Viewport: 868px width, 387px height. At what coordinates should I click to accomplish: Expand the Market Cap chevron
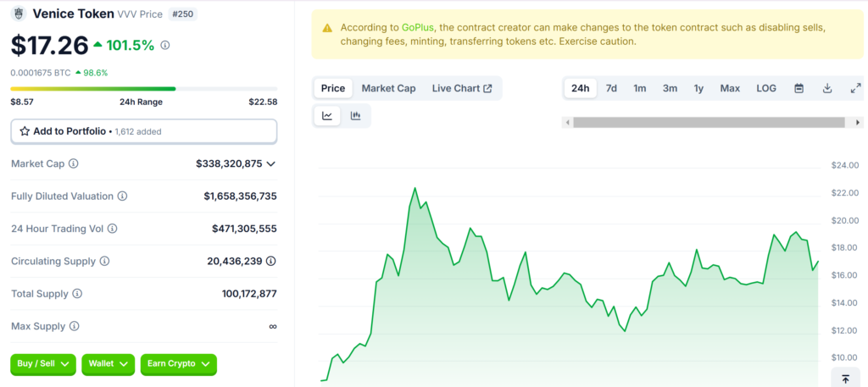tap(271, 163)
